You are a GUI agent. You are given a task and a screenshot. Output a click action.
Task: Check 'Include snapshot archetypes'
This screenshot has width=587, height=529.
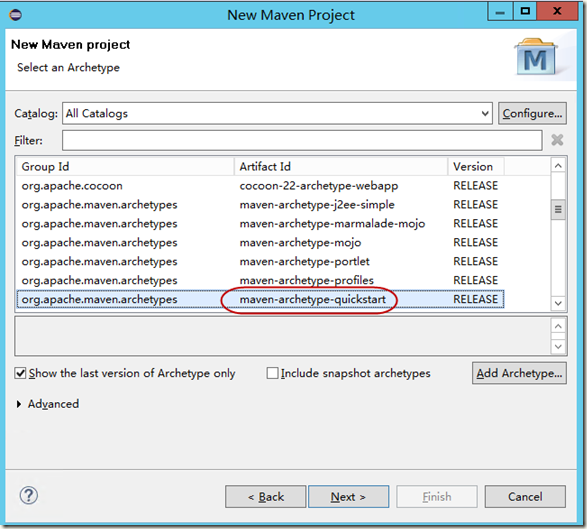click(x=272, y=373)
